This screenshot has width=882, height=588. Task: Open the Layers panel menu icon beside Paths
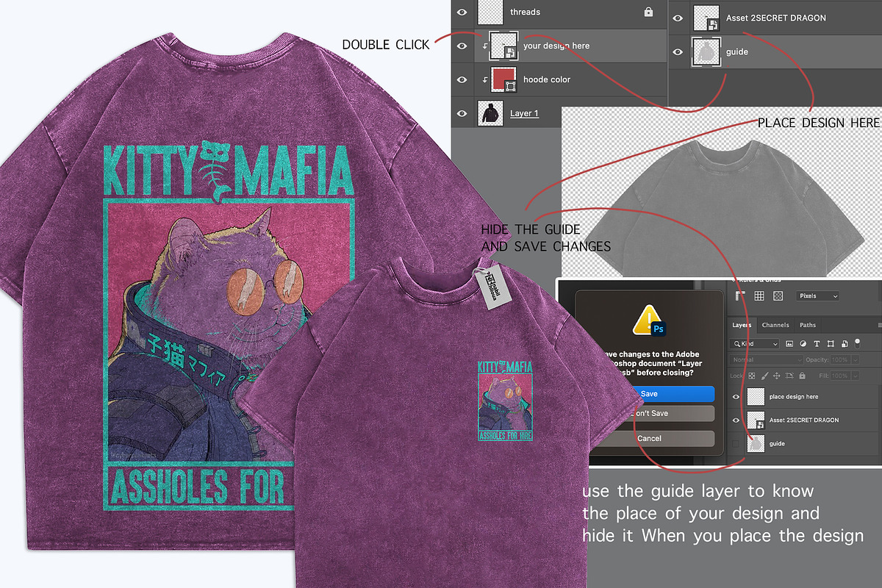pyautogui.click(x=880, y=325)
